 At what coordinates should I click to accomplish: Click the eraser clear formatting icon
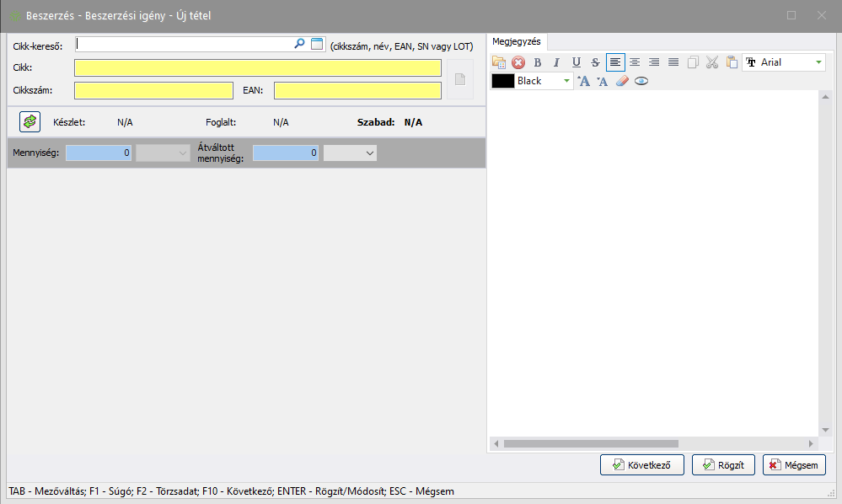[622, 81]
